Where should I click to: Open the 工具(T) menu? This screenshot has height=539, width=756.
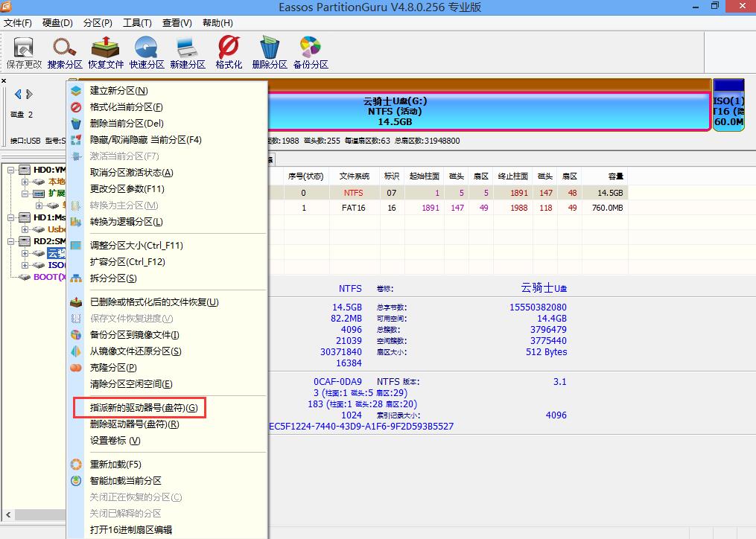(x=137, y=22)
